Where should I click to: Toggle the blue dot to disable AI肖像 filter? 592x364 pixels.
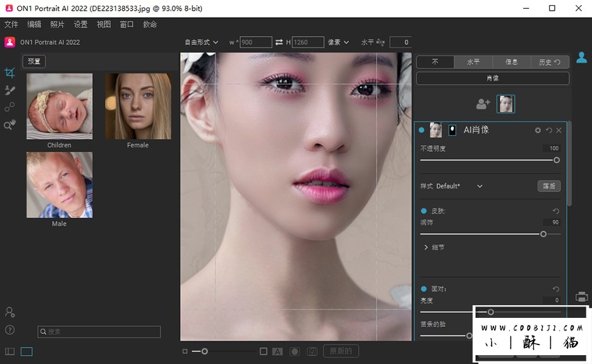[420, 130]
